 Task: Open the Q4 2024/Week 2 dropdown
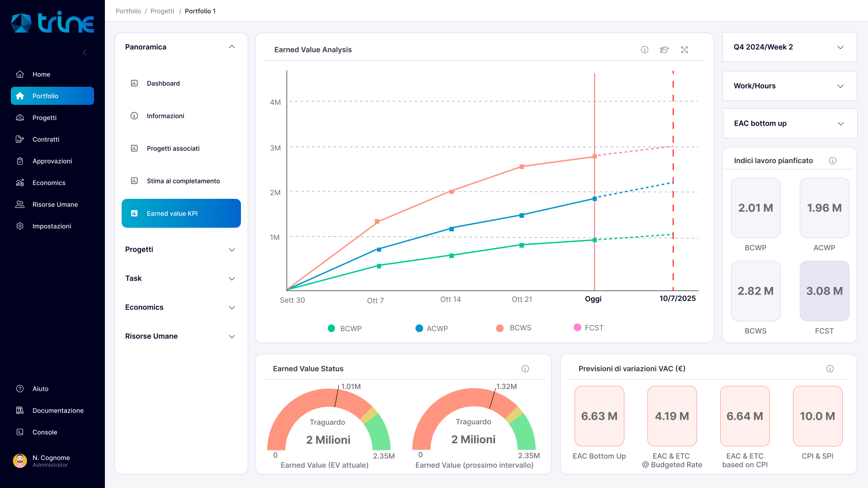789,47
